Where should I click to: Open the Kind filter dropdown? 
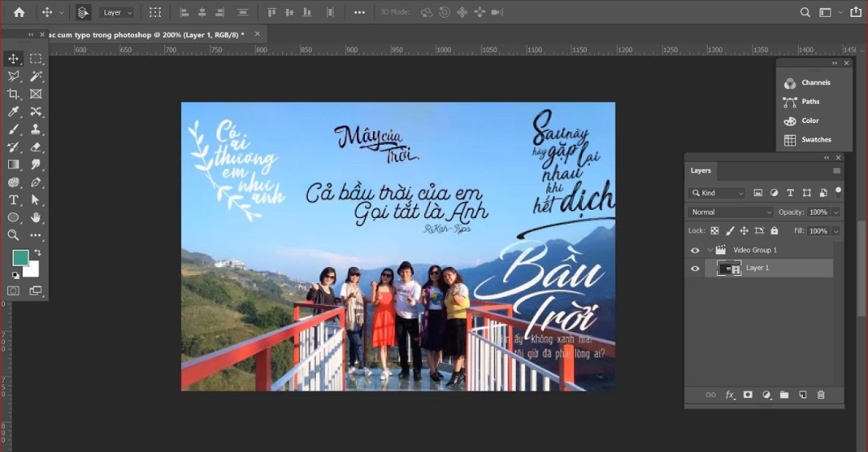(717, 193)
